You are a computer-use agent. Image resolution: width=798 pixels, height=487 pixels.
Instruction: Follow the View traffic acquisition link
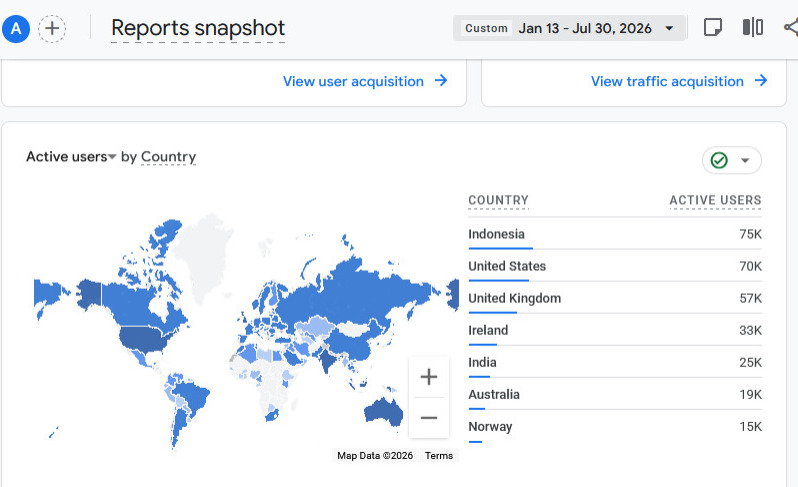[x=679, y=81]
